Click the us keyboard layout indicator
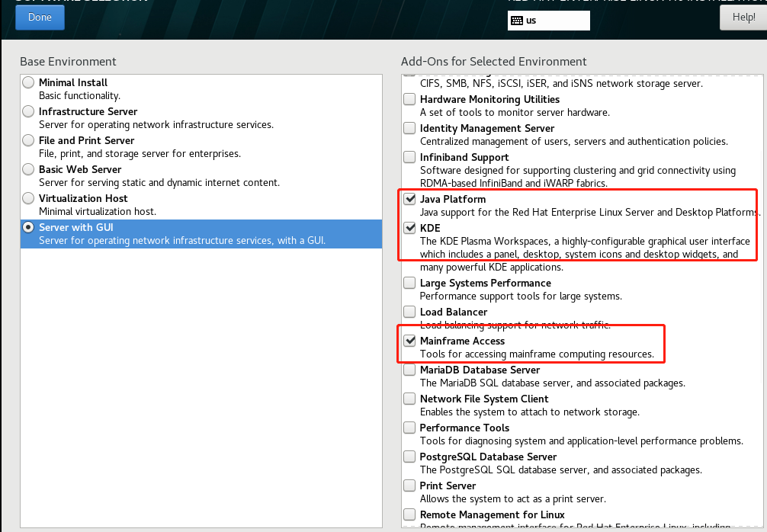Screen dimensions: 767x532 pos(548,21)
